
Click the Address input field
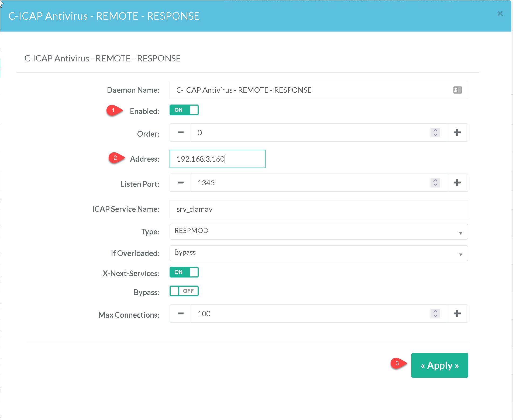coord(217,159)
